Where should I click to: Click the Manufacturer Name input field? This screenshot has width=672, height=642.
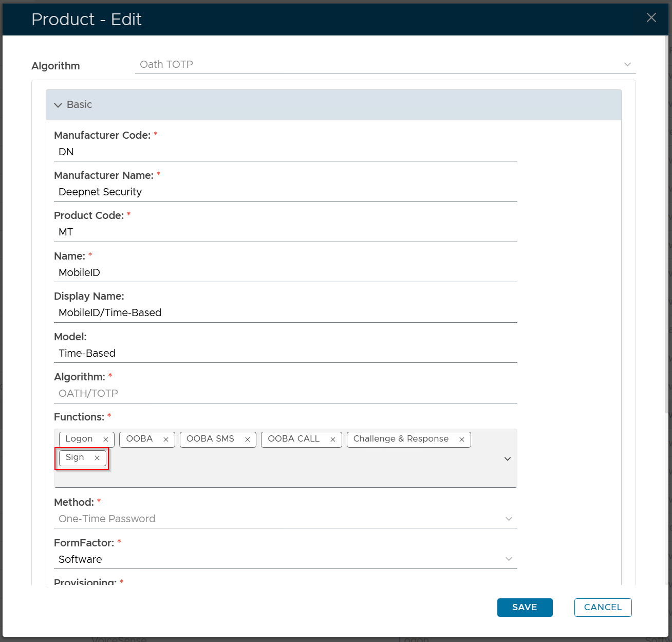click(285, 192)
